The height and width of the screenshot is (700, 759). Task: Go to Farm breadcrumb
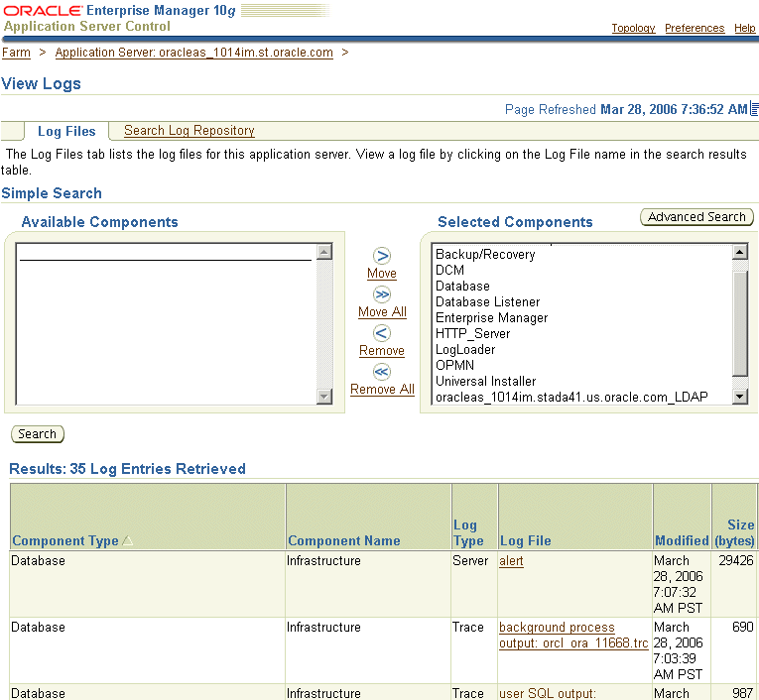coord(16,53)
